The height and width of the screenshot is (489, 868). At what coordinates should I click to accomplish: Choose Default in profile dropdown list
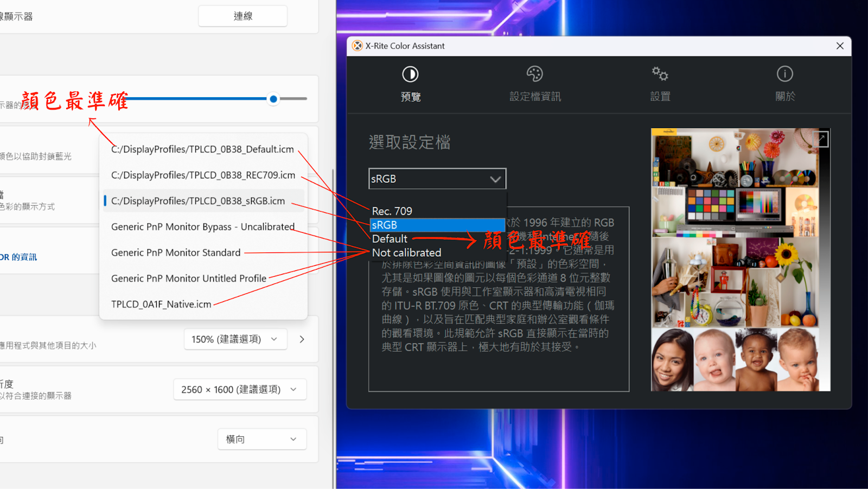point(390,239)
